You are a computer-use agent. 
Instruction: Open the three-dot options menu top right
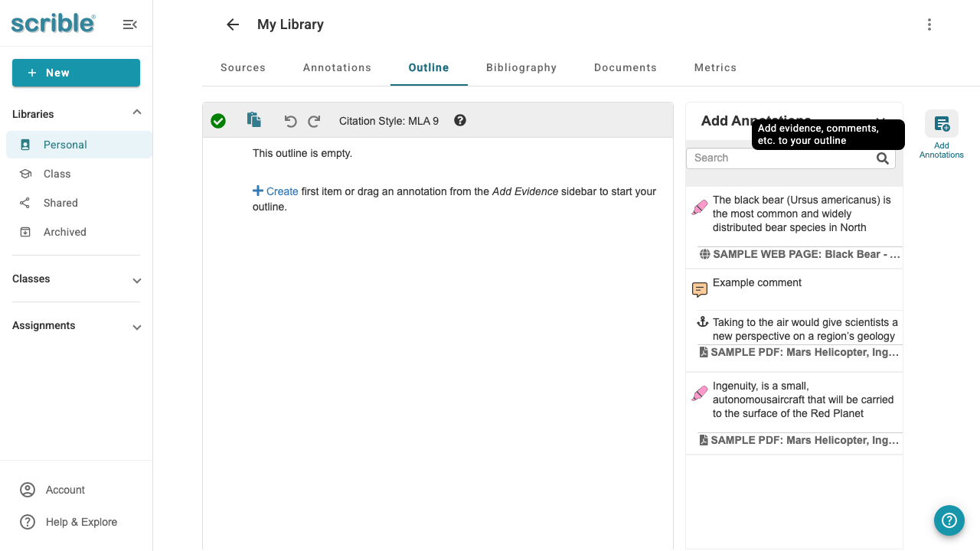(929, 24)
